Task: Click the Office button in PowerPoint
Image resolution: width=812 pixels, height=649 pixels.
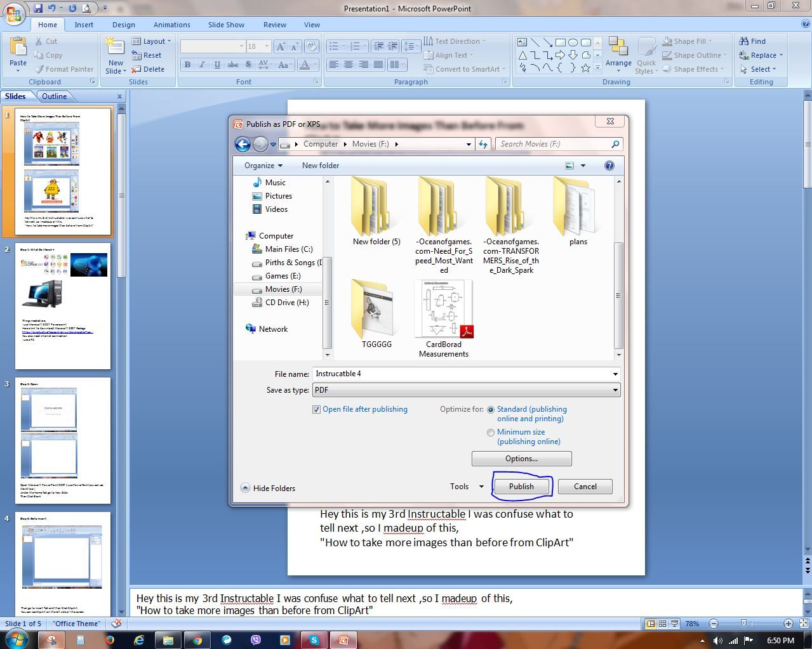Action: pos(14,13)
